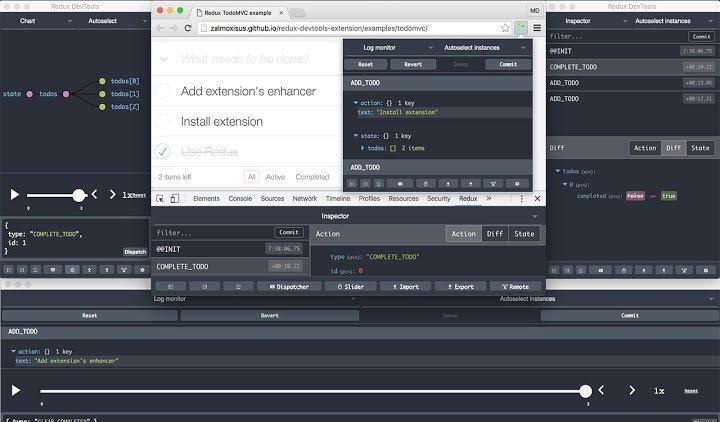Click the bottom timeline slider handle
Image resolution: width=720 pixels, height=422 pixels.
point(585,391)
